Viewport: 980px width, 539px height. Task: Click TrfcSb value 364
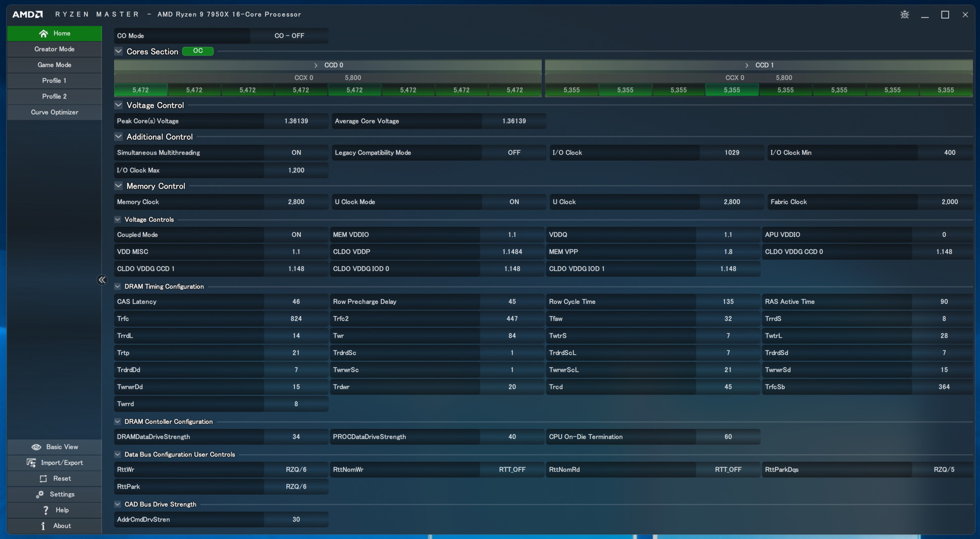click(x=943, y=387)
